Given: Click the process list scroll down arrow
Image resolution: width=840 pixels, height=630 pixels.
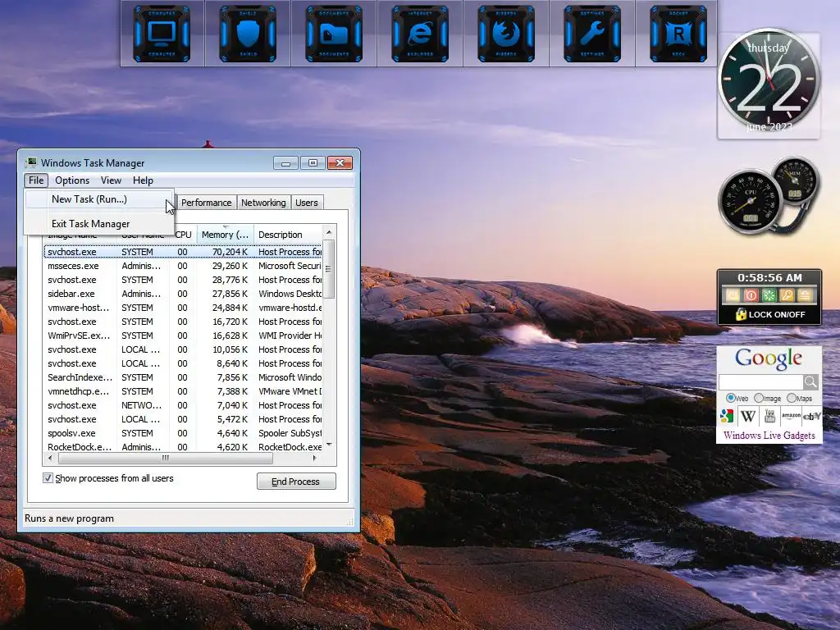Looking at the screenshot, I should click(329, 445).
